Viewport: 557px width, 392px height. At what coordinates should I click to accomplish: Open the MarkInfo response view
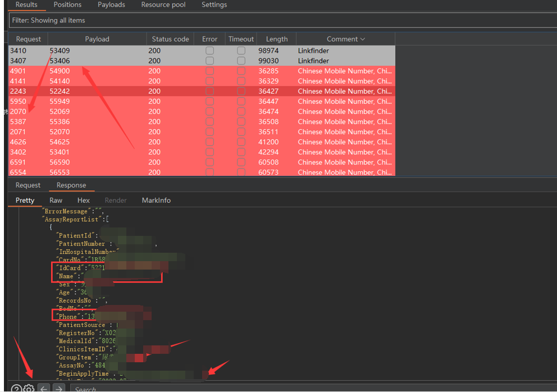click(x=156, y=200)
